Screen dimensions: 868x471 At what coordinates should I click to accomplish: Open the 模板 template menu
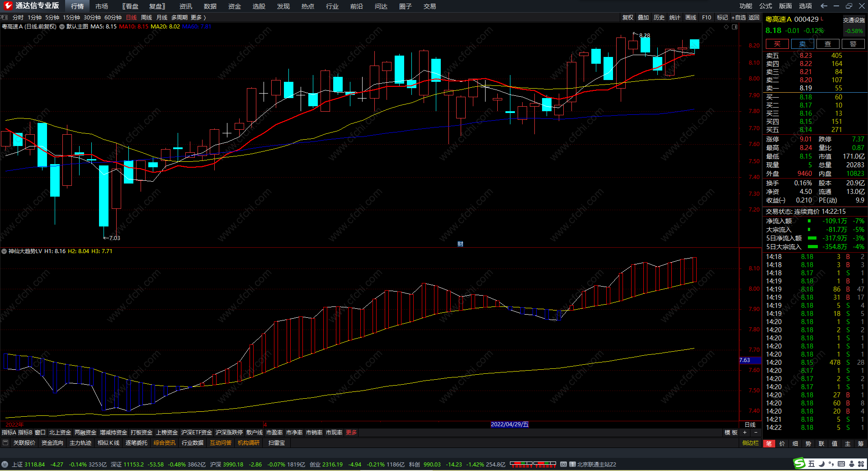[731, 433]
